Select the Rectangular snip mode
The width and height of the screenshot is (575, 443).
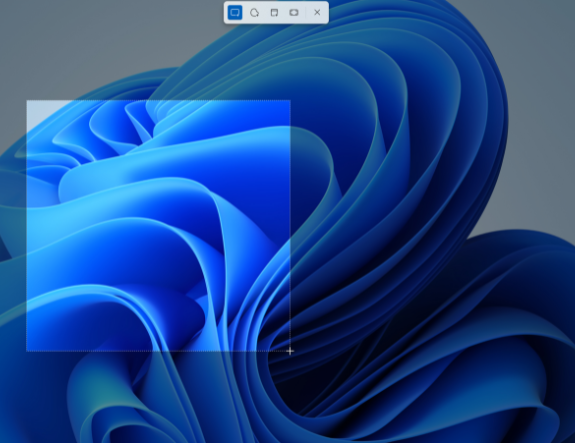pos(235,12)
